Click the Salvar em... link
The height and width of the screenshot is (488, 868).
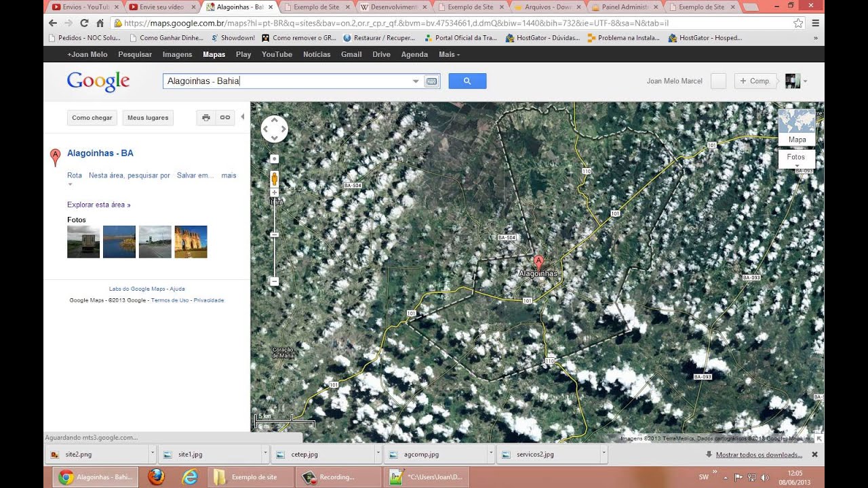pos(195,176)
